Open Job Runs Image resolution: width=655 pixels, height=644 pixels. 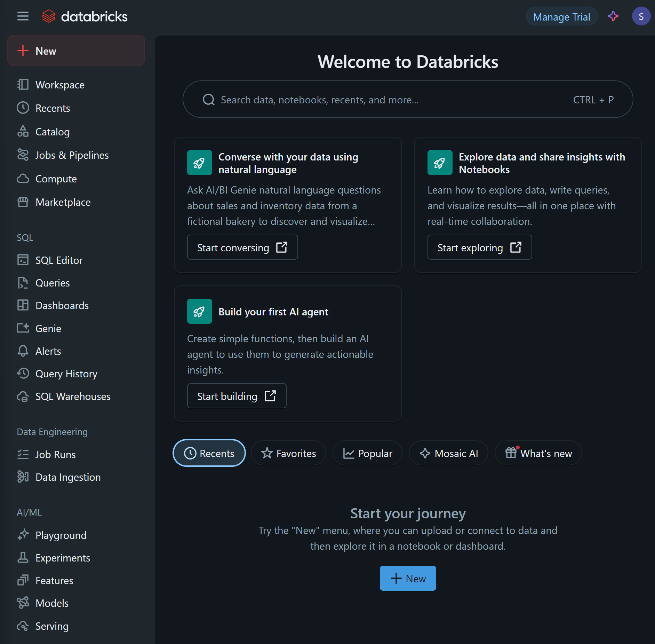[76, 454]
